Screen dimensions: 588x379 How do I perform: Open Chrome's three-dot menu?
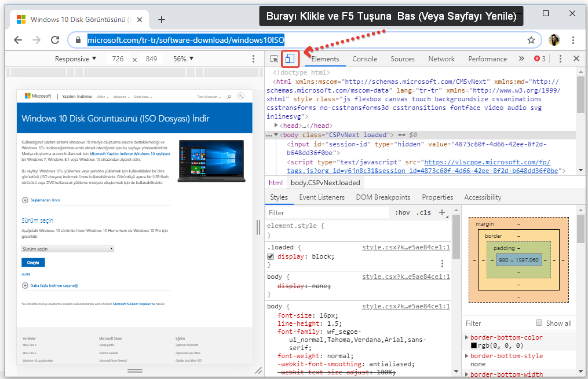pyautogui.click(x=573, y=40)
